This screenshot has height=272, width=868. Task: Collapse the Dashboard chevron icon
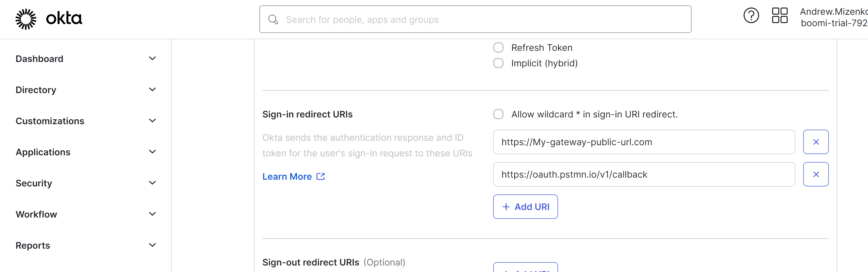click(x=152, y=58)
